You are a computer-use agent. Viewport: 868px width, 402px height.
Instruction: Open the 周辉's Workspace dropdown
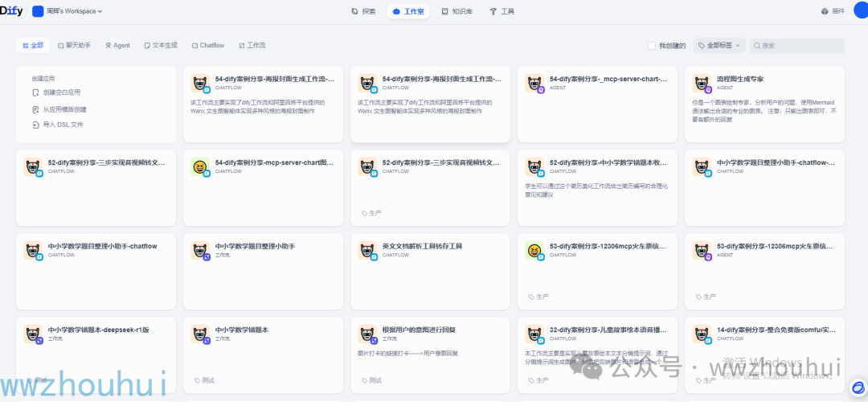(68, 11)
